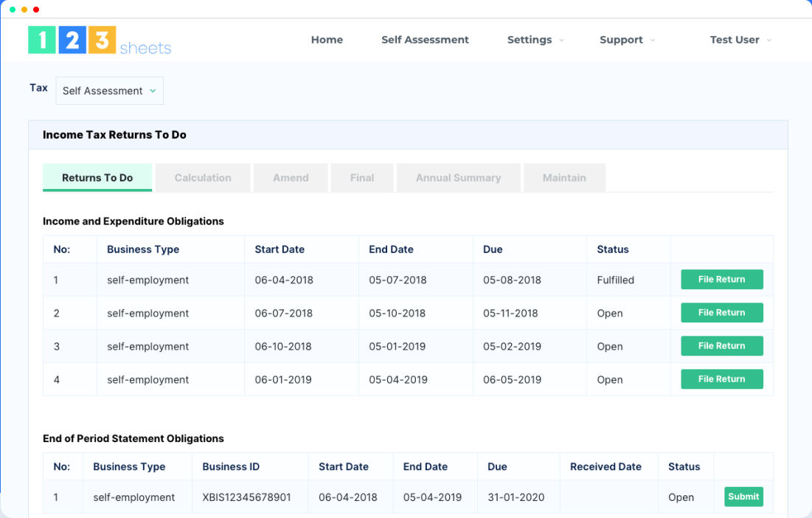Select the Annual Summary tab
812x518 pixels.
[x=458, y=177]
